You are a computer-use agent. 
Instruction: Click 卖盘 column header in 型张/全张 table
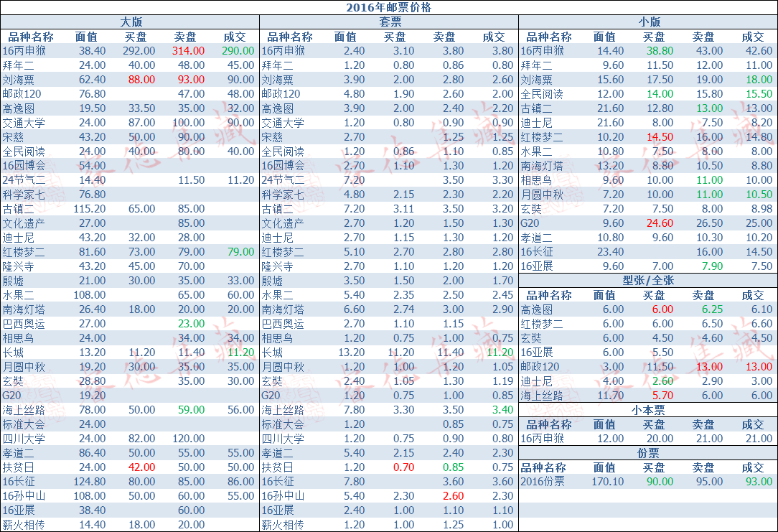coord(703,295)
